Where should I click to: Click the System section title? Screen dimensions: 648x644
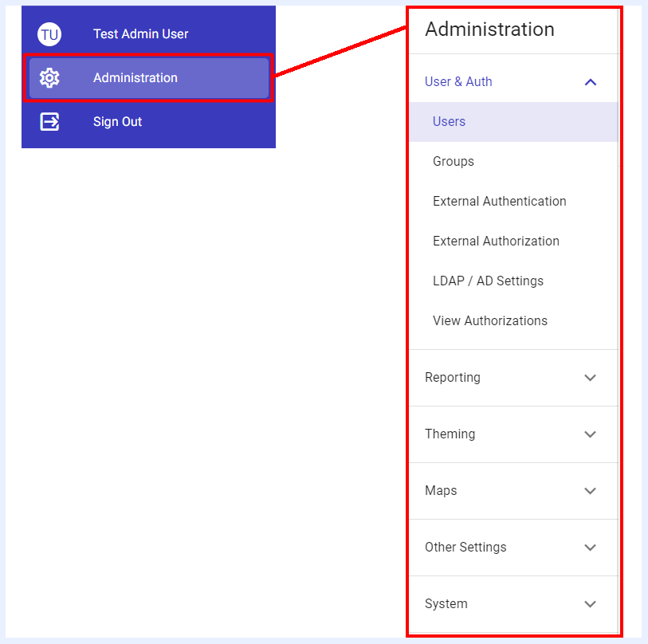(446, 604)
